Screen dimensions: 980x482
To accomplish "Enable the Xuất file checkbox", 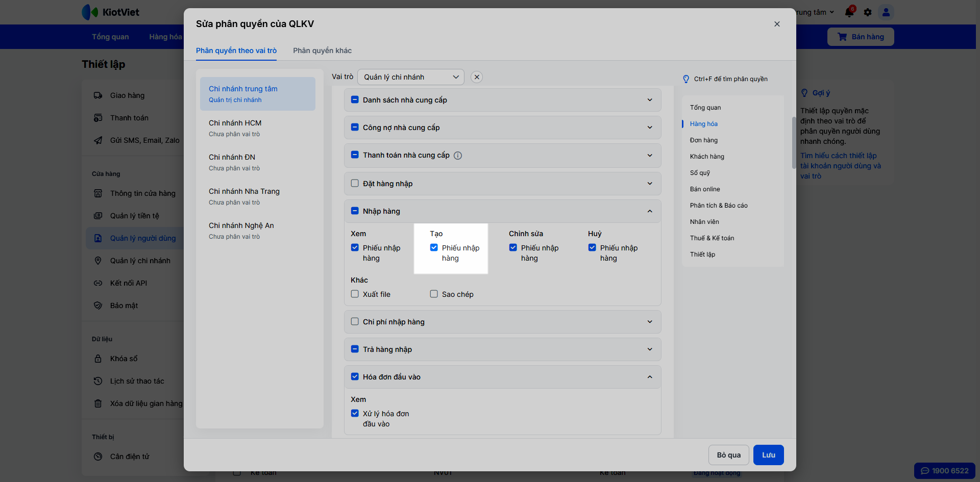I will (355, 294).
